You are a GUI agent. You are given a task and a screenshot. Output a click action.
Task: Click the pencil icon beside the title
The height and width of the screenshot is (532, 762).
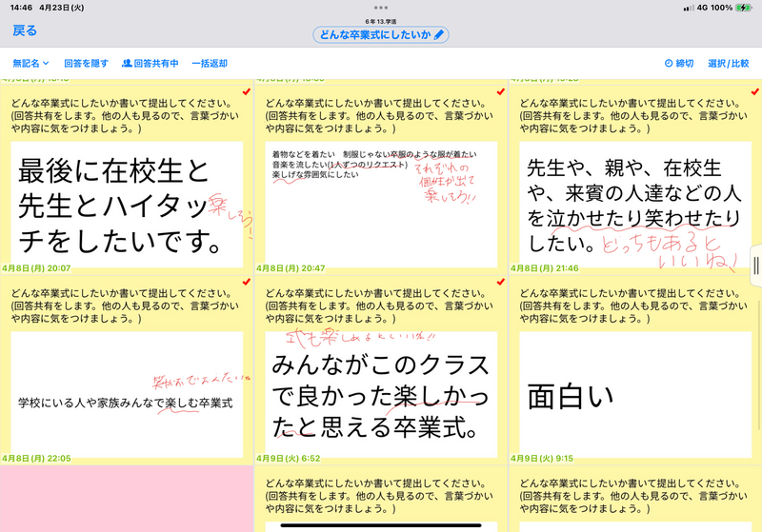tap(439, 34)
